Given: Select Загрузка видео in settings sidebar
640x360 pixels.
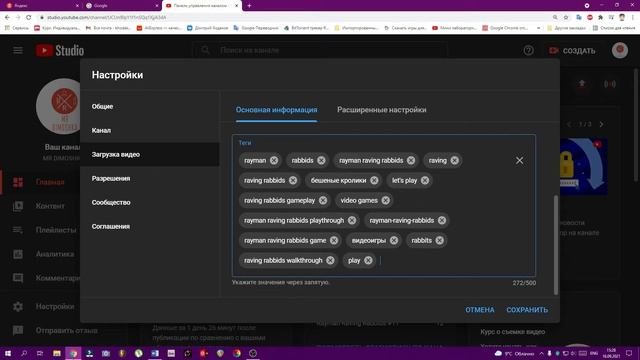Looking at the screenshot, I should tap(150, 155).
